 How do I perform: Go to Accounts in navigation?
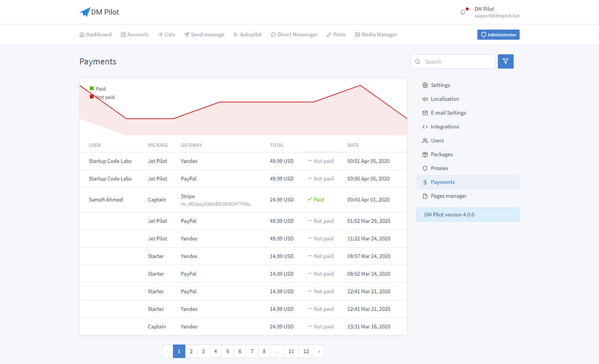[135, 35]
